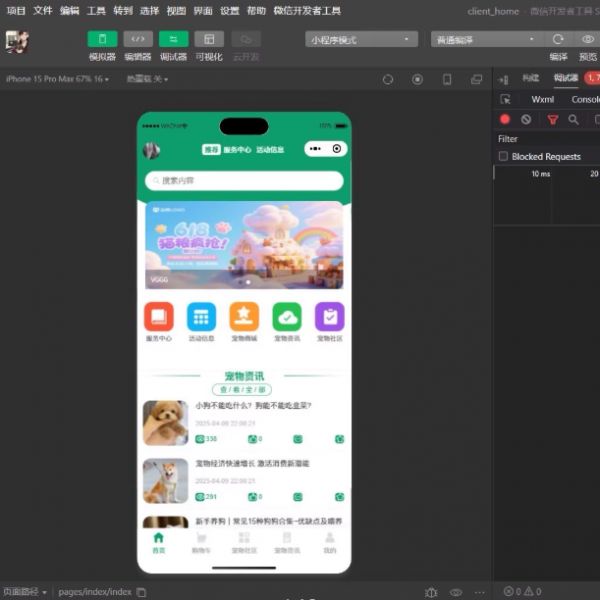Open the blue 活动信息 calendar icon

pyautogui.click(x=202, y=317)
